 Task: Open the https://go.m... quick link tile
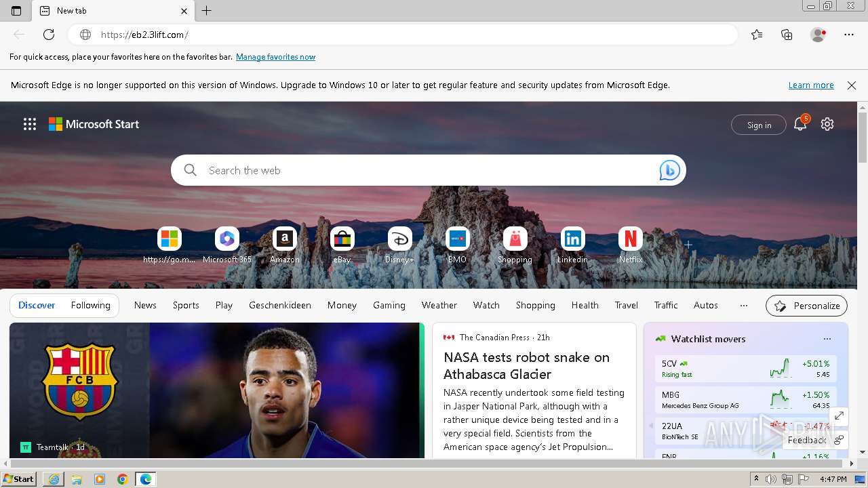click(170, 245)
